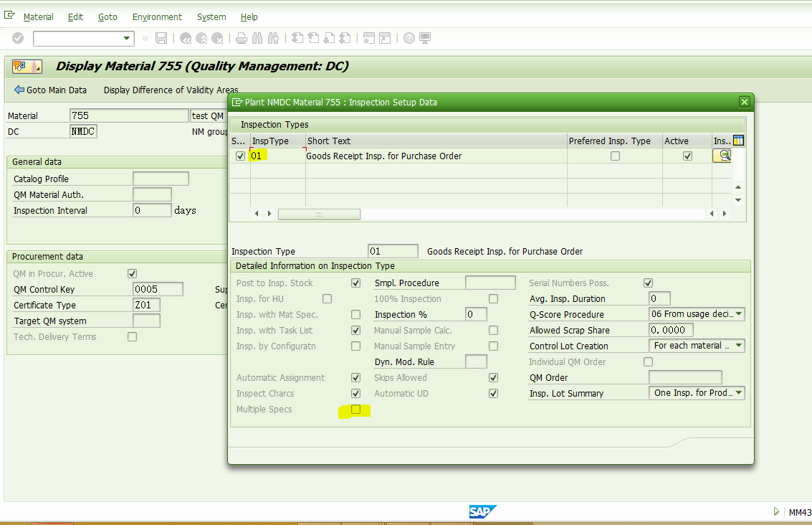812x525 pixels.
Task: Toggle Preferred Insp. Type checkbox in row 01
Action: tap(615, 156)
